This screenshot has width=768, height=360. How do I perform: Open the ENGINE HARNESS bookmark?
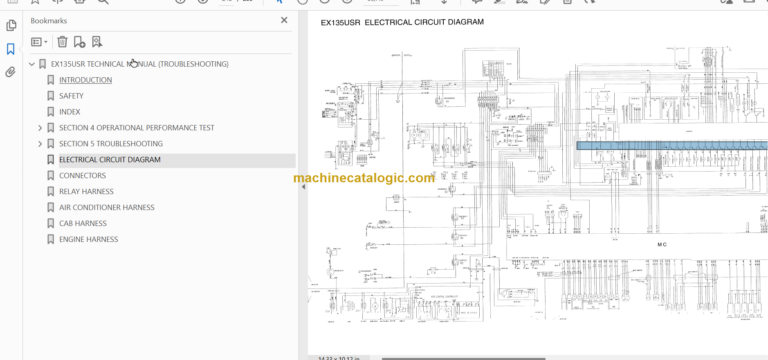(x=89, y=239)
